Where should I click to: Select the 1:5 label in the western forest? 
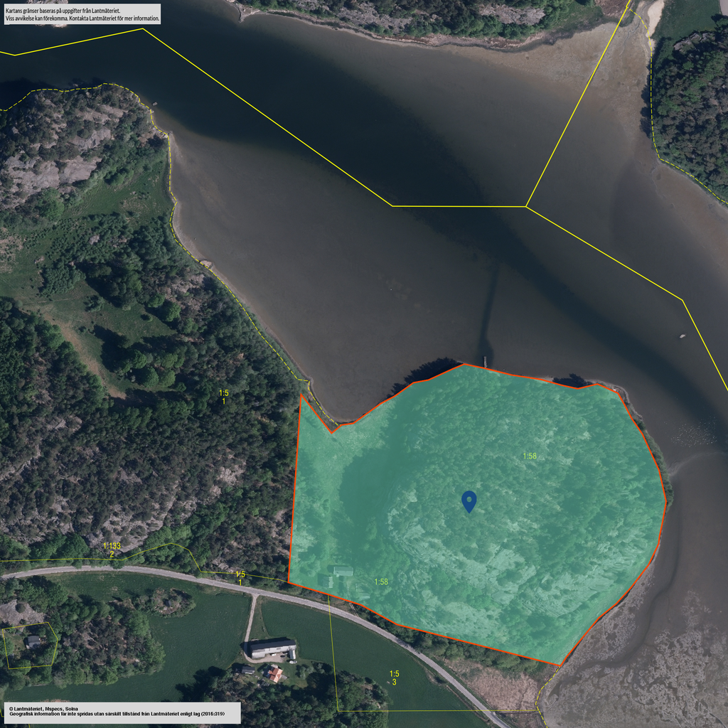224,397
